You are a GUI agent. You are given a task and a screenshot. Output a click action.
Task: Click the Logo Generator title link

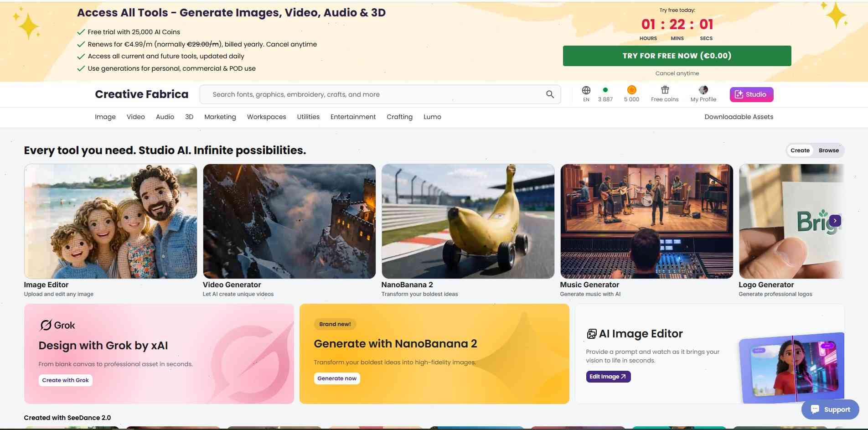(x=766, y=285)
